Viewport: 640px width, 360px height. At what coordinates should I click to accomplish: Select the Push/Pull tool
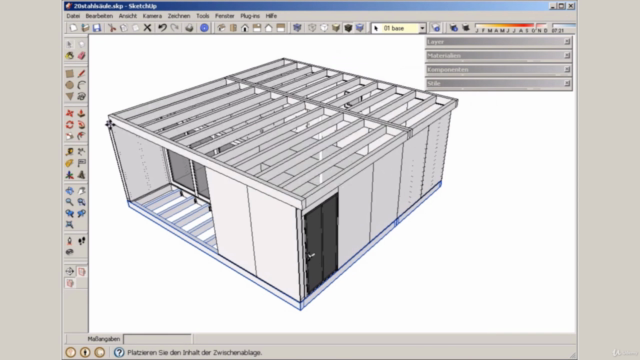[x=81, y=113]
